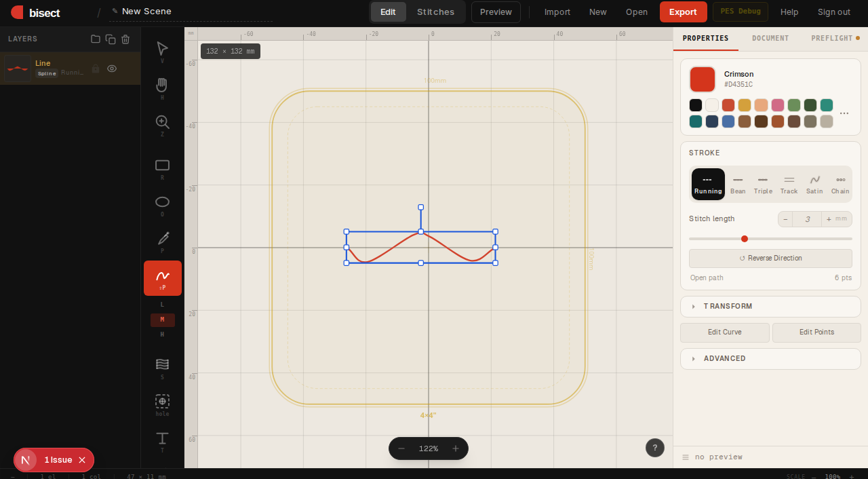Pick the ellipse shape tool
The height and width of the screenshot is (479, 868).
(162, 202)
